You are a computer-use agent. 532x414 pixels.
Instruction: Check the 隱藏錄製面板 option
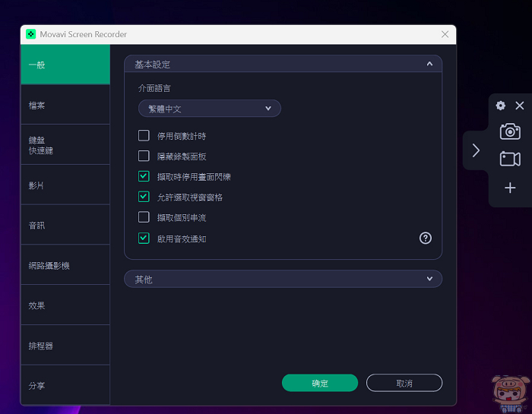(144, 156)
